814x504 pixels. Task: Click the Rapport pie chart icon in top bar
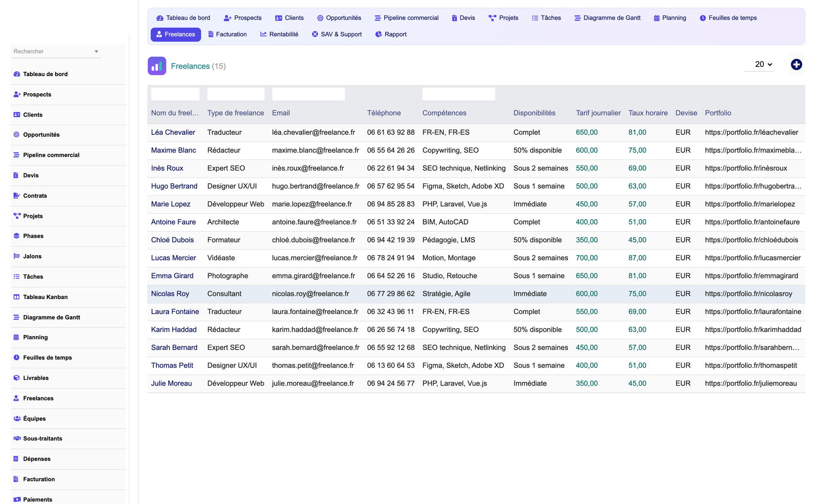click(x=379, y=34)
